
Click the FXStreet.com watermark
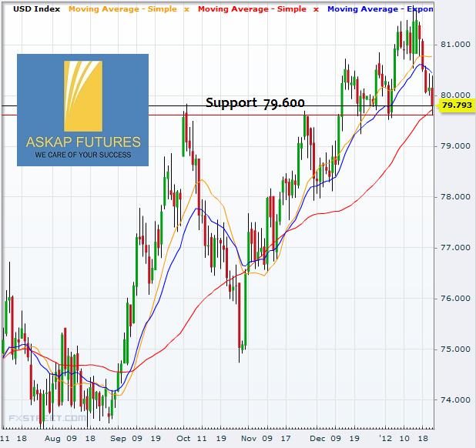coord(47,419)
